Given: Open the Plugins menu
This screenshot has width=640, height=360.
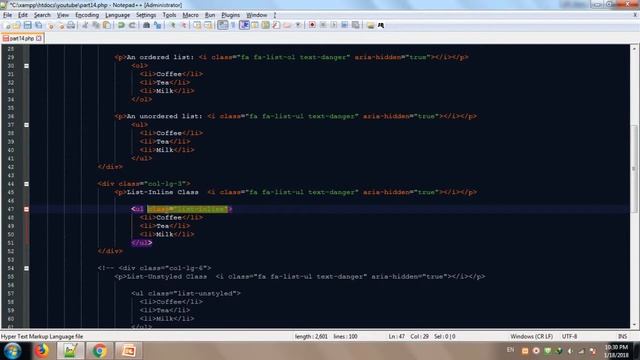Looking at the screenshot, I should click(x=230, y=15).
